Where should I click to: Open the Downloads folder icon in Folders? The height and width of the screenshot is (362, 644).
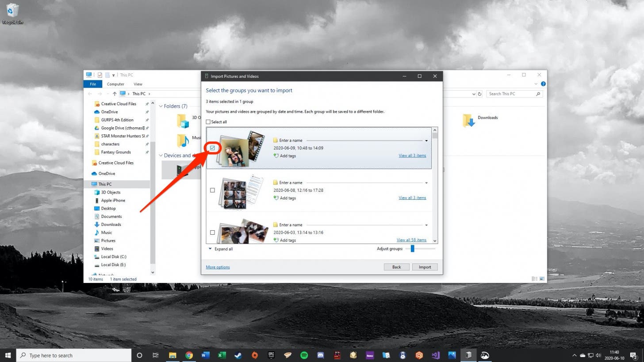(468, 120)
